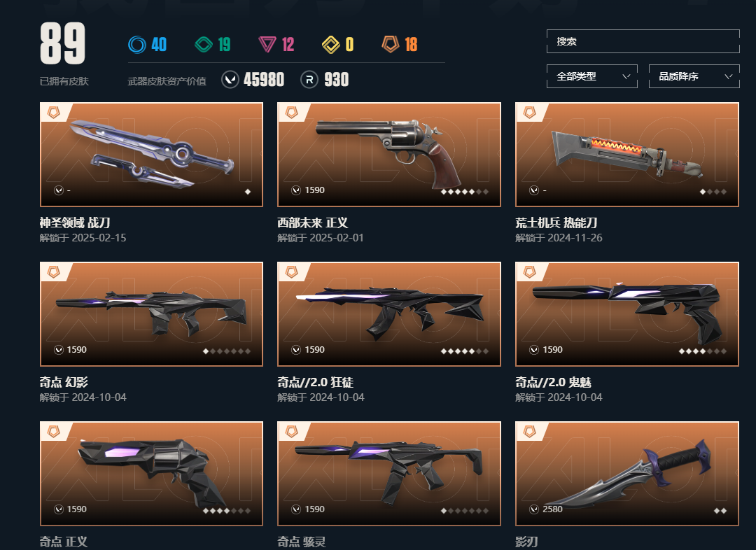Screen dimensions: 756x550
Task: Click the 影刃 dagger skin thumbnail
Action: click(x=627, y=473)
